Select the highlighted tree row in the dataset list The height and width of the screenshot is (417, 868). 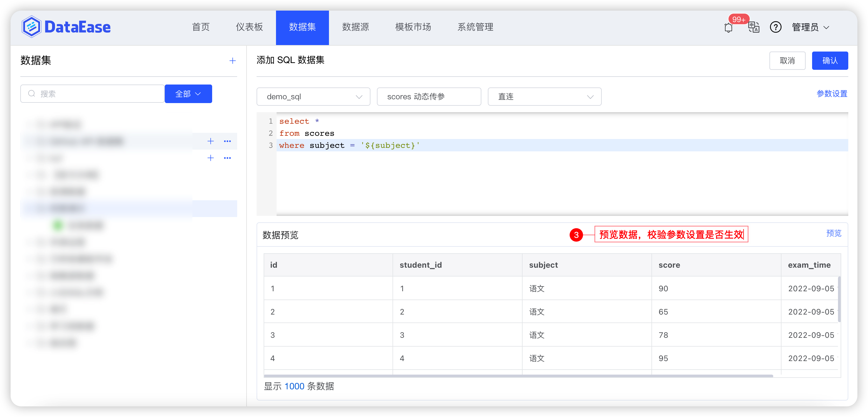click(129, 208)
